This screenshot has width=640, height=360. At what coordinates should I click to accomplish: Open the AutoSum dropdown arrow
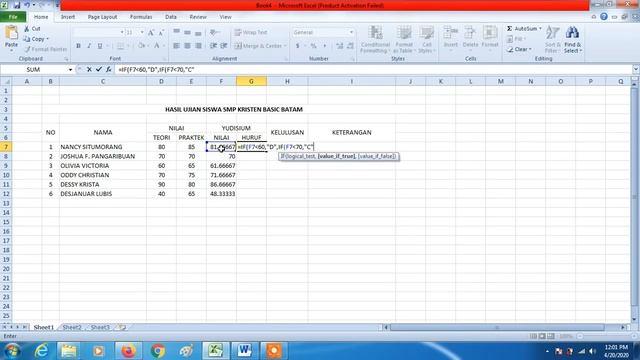[540, 29]
